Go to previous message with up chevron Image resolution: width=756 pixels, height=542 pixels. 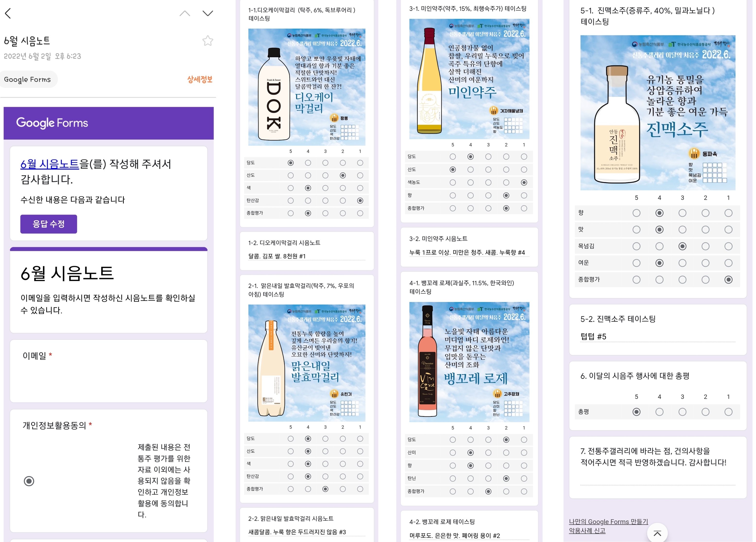tap(185, 13)
